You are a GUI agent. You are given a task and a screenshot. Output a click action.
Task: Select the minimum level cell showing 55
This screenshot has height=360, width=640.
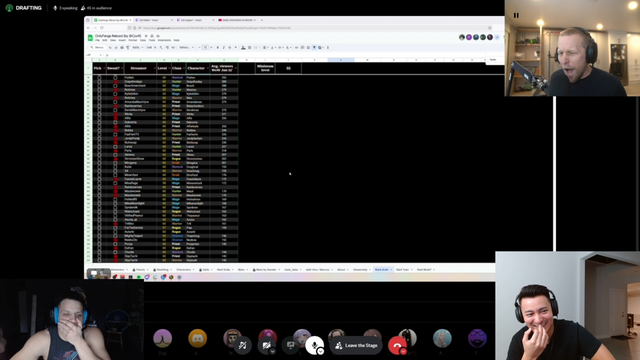(x=288, y=68)
